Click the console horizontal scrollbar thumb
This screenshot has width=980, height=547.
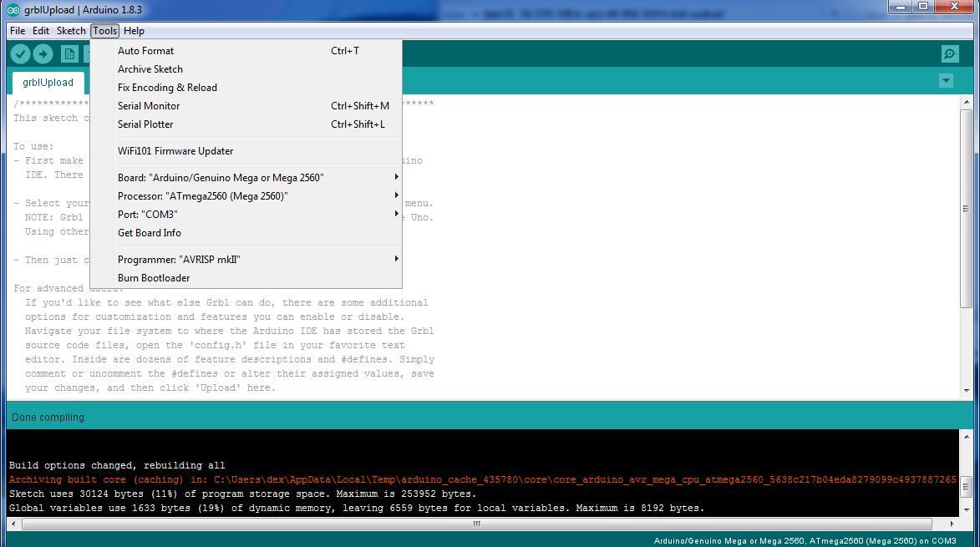click(477, 524)
